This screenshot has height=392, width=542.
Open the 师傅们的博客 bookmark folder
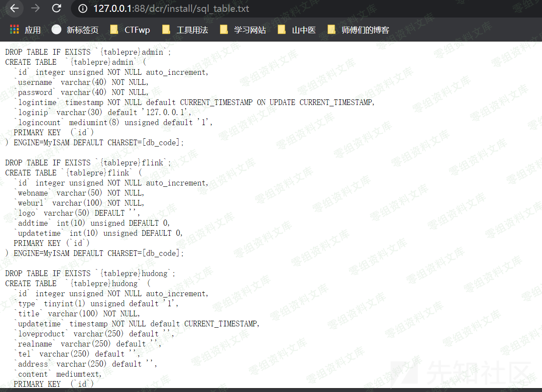point(358,30)
